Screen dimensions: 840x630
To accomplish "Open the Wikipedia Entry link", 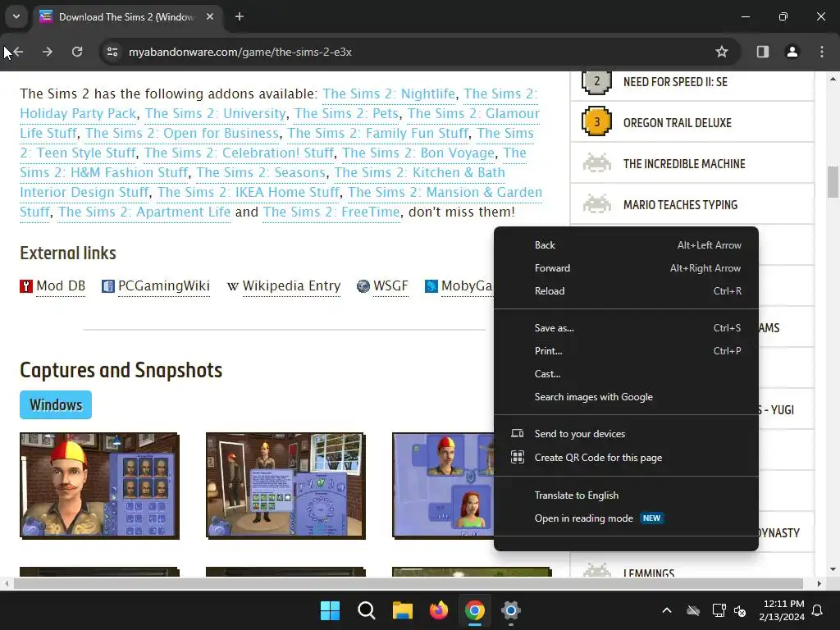I will click(x=291, y=286).
